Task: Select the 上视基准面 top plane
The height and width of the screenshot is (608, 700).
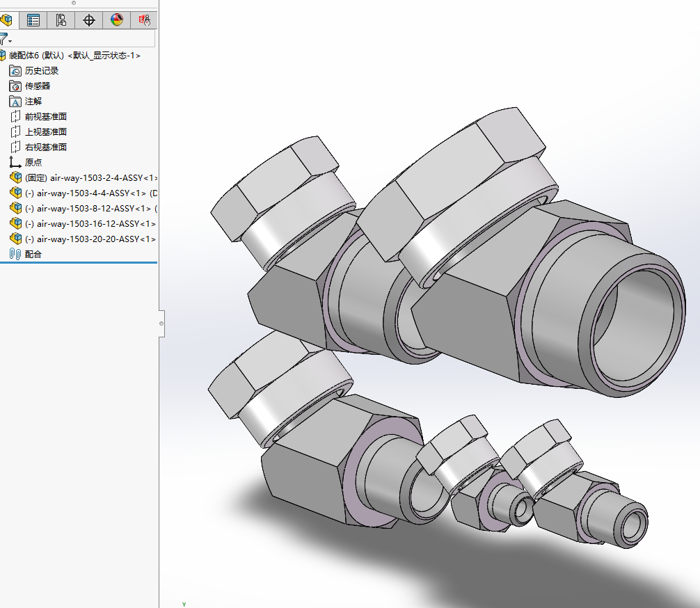Action: click(46, 131)
